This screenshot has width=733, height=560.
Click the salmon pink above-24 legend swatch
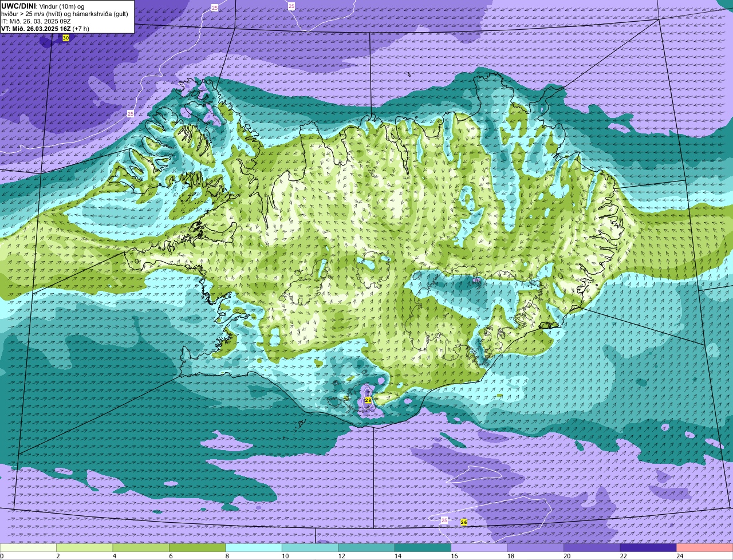click(x=705, y=548)
